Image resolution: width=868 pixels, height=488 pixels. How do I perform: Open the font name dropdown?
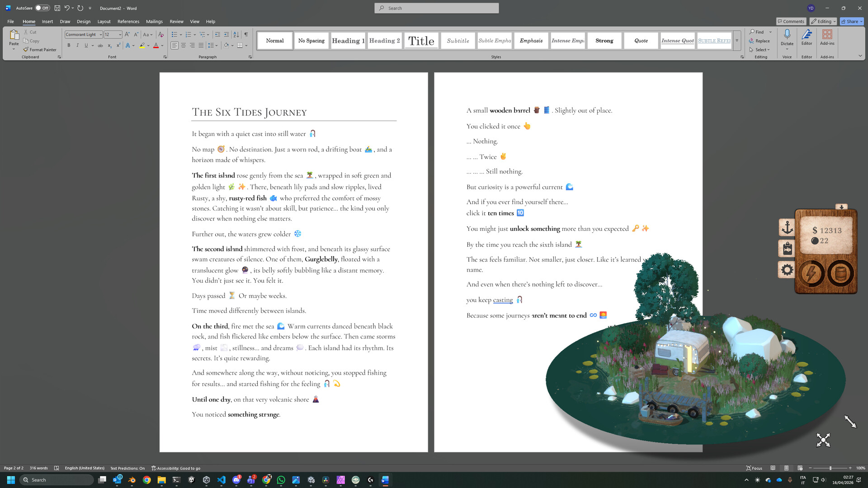[100, 34]
